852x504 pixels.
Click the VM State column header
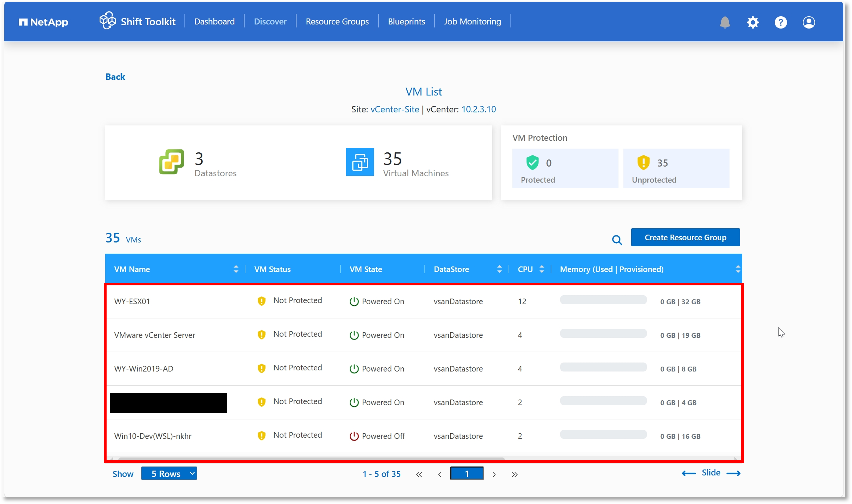click(x=365, y=269)
